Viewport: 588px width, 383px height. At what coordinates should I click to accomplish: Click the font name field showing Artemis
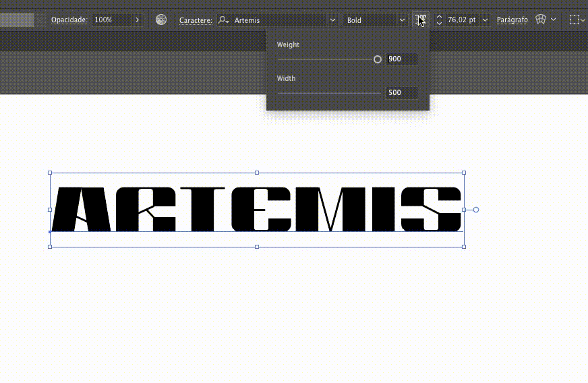pos(281,20)
